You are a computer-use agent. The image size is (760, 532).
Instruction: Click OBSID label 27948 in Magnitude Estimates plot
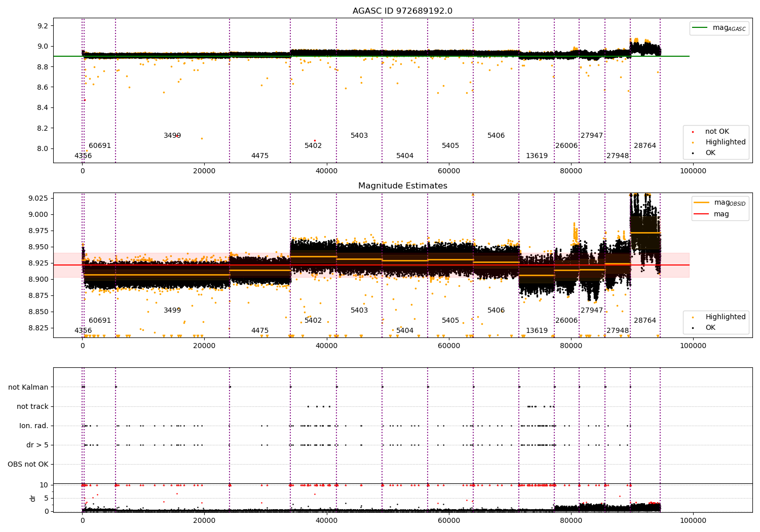pyautogui.click(x=618, y=331)
